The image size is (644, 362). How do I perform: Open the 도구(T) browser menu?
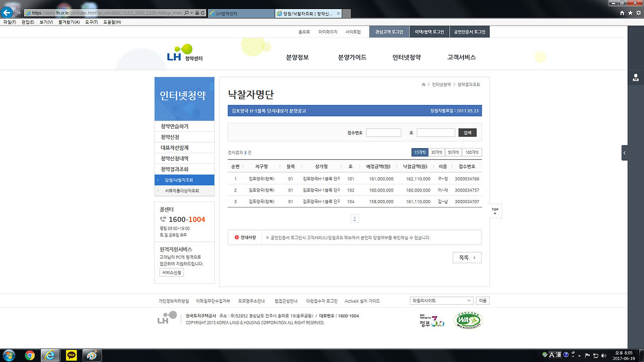coord(91,22)
